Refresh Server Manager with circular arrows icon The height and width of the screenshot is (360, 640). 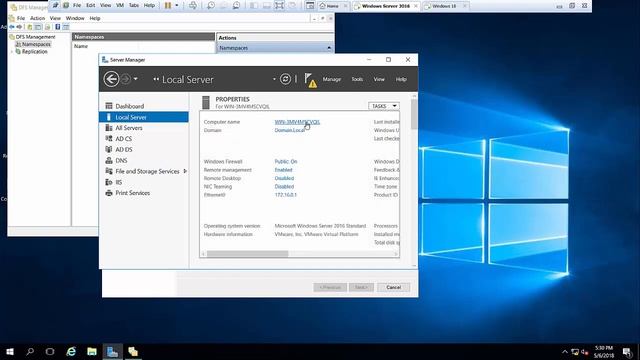(285, 79)
